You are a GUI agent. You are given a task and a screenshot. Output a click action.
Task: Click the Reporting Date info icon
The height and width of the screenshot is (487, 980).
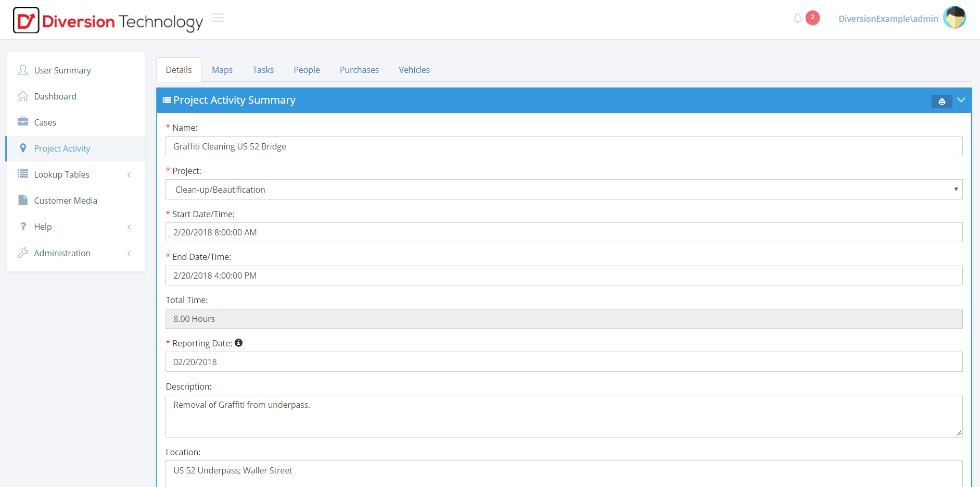pyautogui.click(x=238, y=343)
